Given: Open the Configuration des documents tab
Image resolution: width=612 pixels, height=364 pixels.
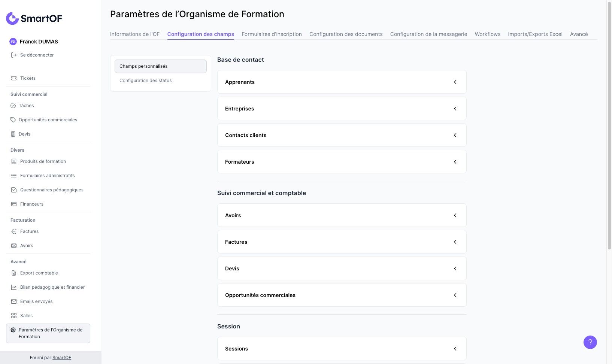Looking at the screenshot, I should [346, 34].
